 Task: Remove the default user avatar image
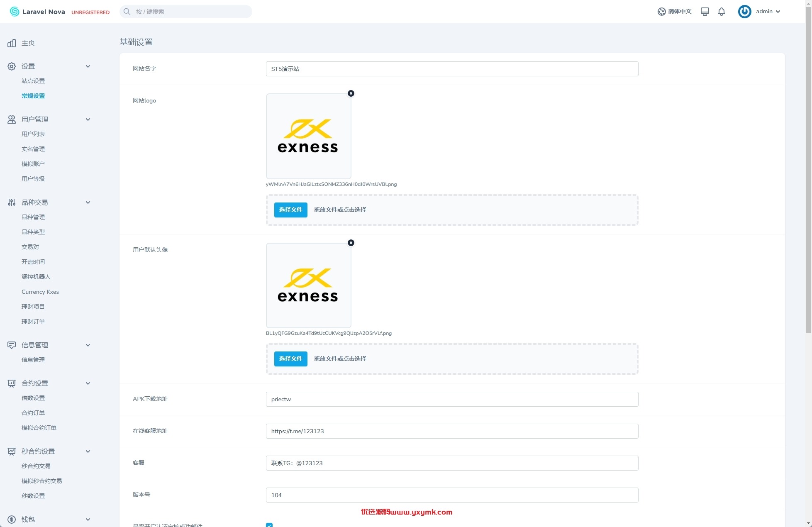351,243
